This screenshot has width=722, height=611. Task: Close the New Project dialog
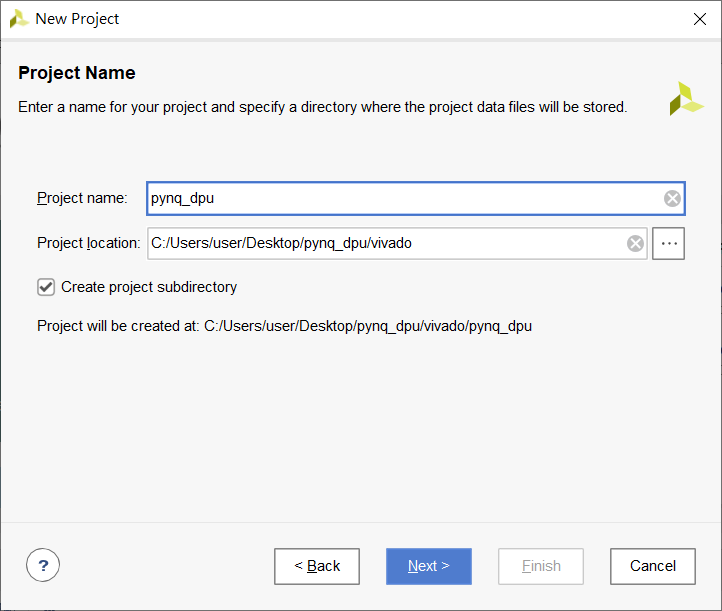[x=700, y=19]
